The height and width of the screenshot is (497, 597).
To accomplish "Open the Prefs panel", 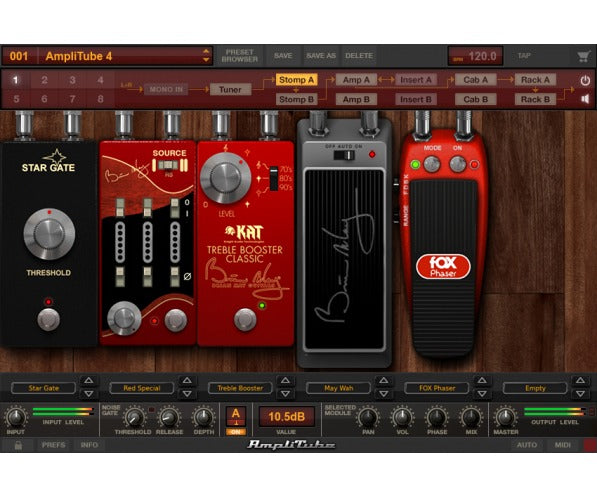I will coord(53,445).
